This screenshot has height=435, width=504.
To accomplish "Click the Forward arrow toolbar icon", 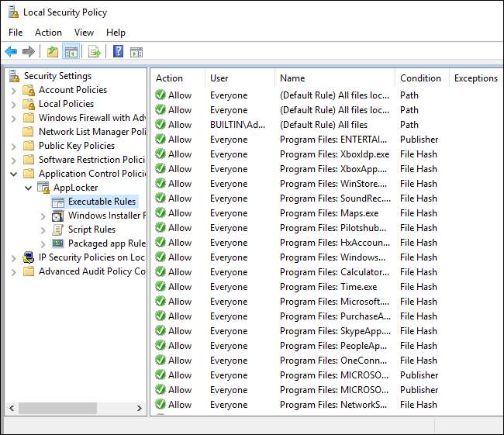I will (29, 52).
